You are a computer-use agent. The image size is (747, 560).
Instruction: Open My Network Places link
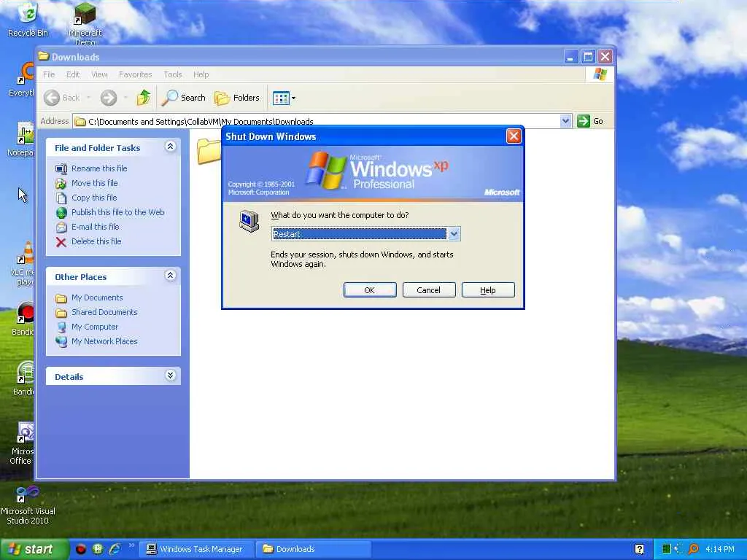[x=104, y=341]
